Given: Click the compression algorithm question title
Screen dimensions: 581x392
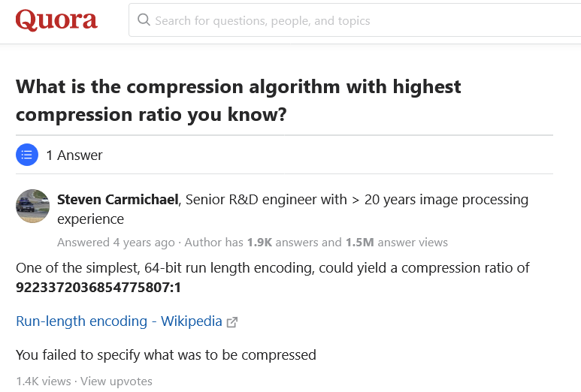Looking at the screenshot, I should tap(238, 101).
